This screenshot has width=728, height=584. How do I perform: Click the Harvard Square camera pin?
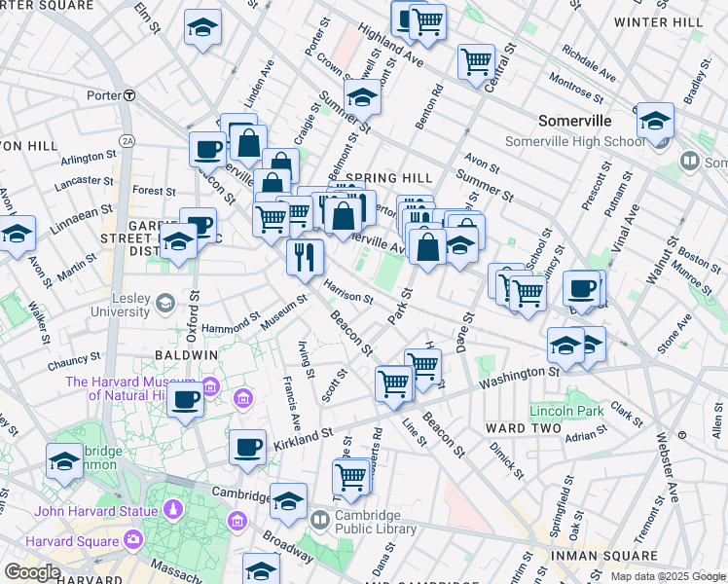pyautogui.click(x=133, y=539)
